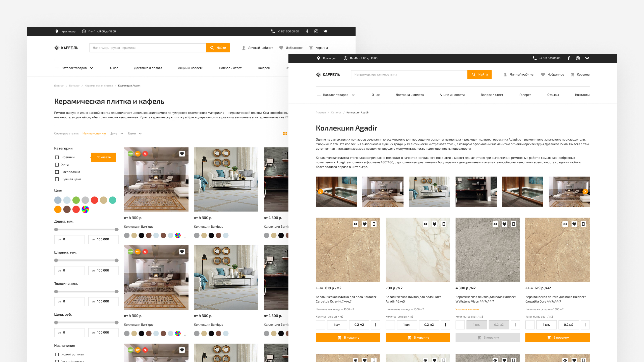Quick view Wallstone Vison tile
Viewport: 644px width, 362px height.
pos(495,224)
